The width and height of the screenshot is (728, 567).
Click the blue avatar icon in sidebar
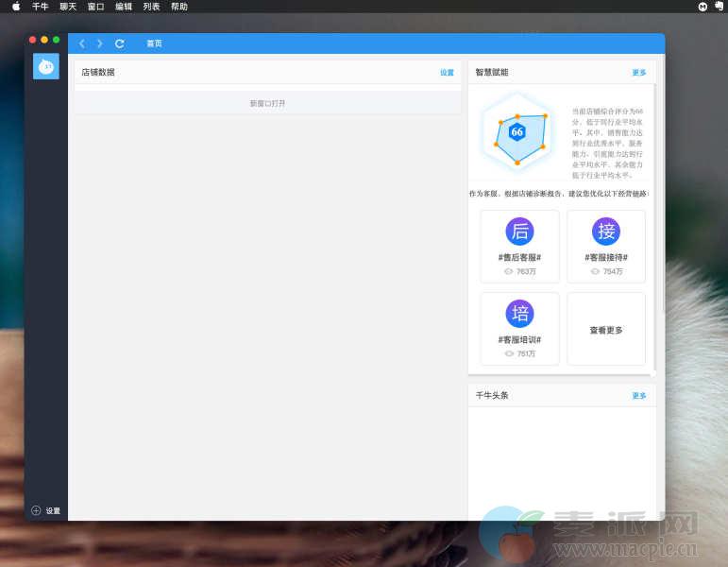pyautogui.click(x=46, y=66)
